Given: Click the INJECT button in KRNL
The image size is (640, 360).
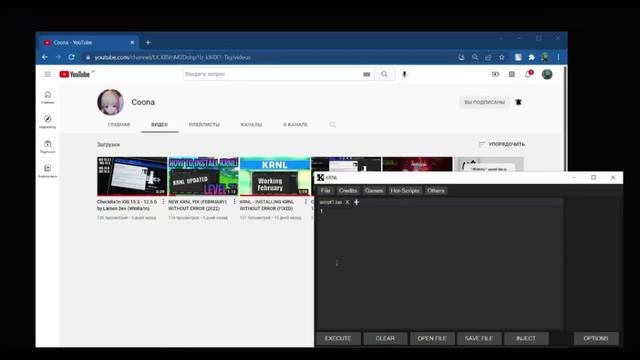Looking at the screenshot, I should click(x=526, y=338).
